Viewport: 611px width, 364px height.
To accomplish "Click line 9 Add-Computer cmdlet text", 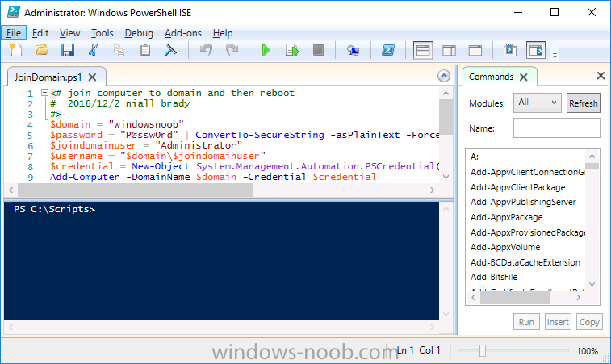I will (x=85, y=177).
